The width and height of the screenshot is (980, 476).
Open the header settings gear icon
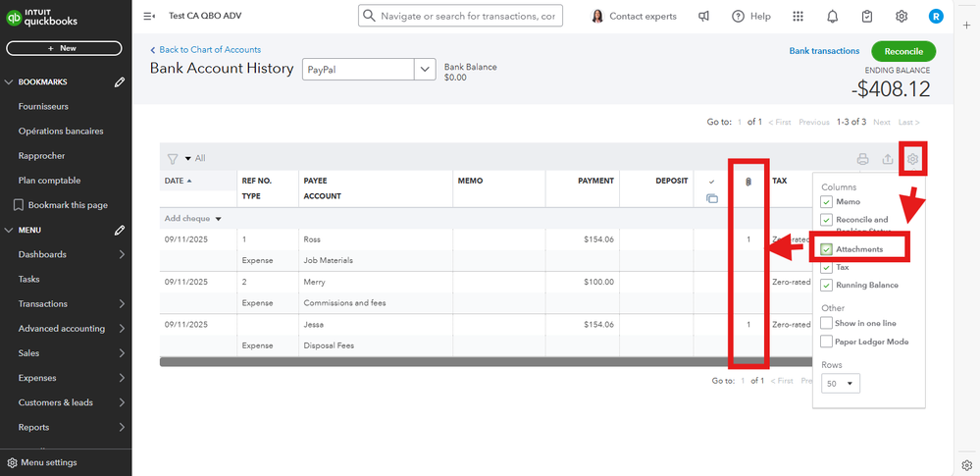(902, 17)
